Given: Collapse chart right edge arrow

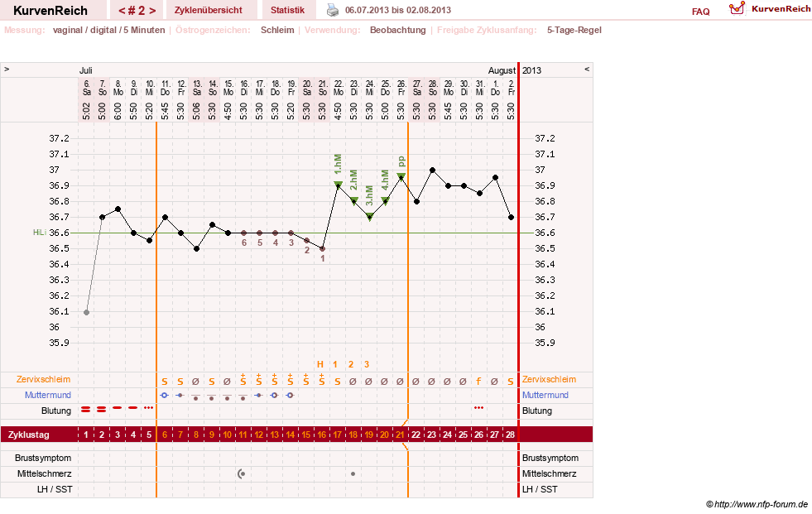Looking at the screenshot, I should [587, 69].
